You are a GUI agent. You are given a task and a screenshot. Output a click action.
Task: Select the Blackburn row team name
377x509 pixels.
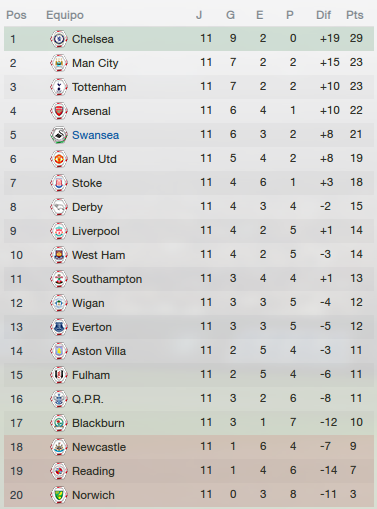pyautogui.click(x=98, y=423)
